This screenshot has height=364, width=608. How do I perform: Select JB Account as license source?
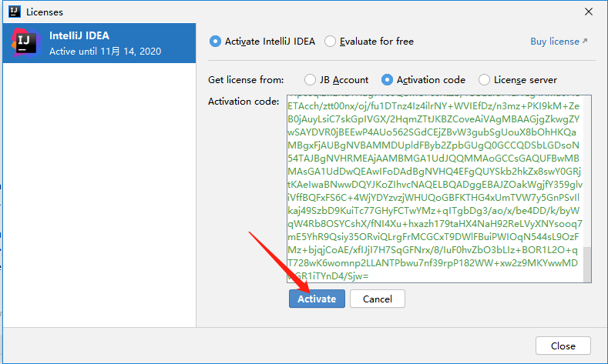336,80
